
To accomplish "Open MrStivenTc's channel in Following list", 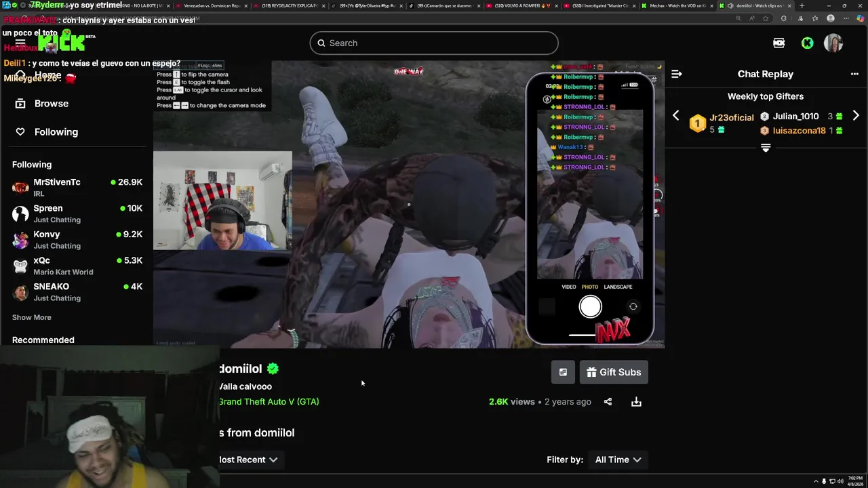I will tap(77, 188).
